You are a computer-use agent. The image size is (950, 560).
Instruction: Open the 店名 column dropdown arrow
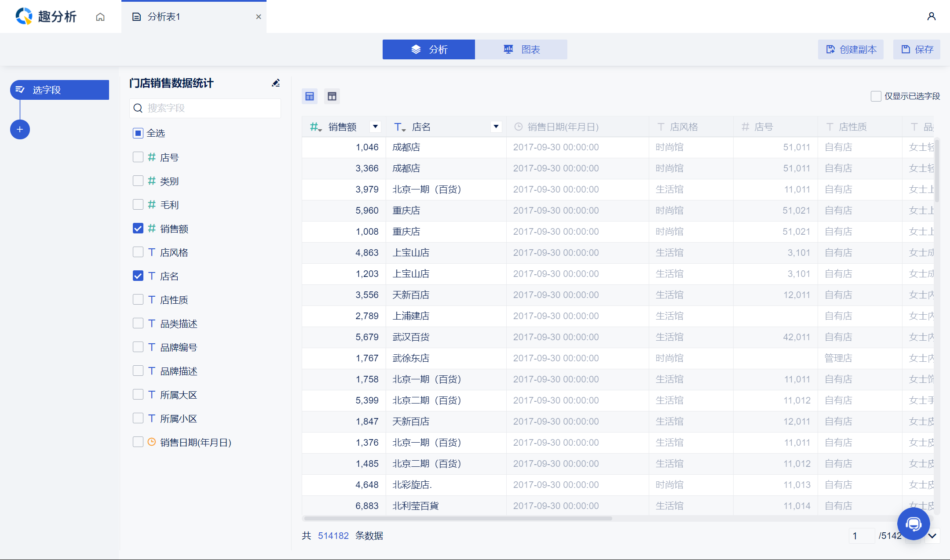[x=496, y=127]
